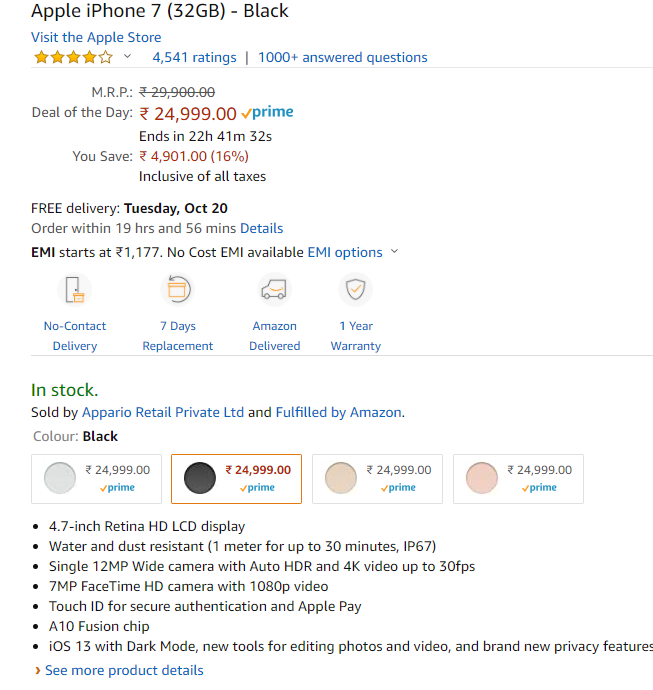Click the prime logo beside deal price
653x690 pixels.
(268, 113)
